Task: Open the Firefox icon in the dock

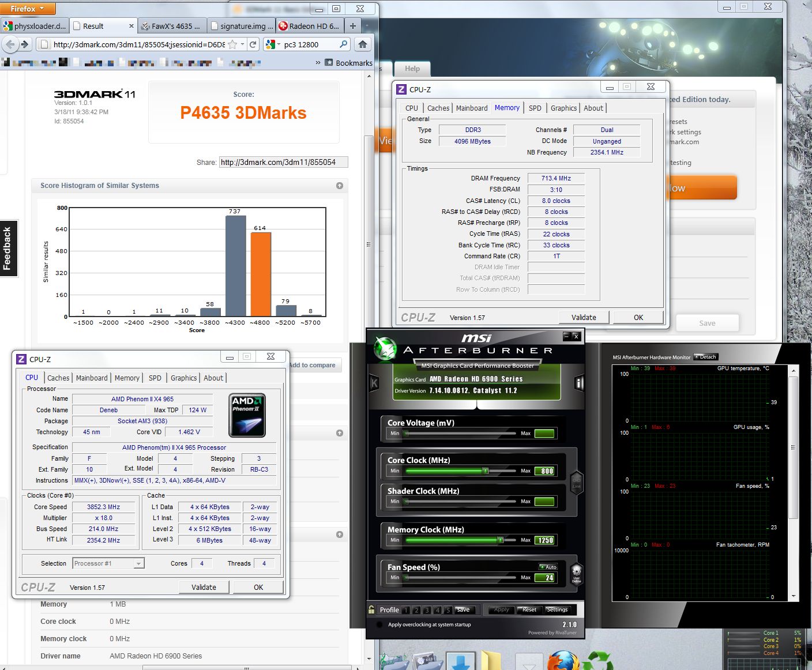Action: pos(563,661)
